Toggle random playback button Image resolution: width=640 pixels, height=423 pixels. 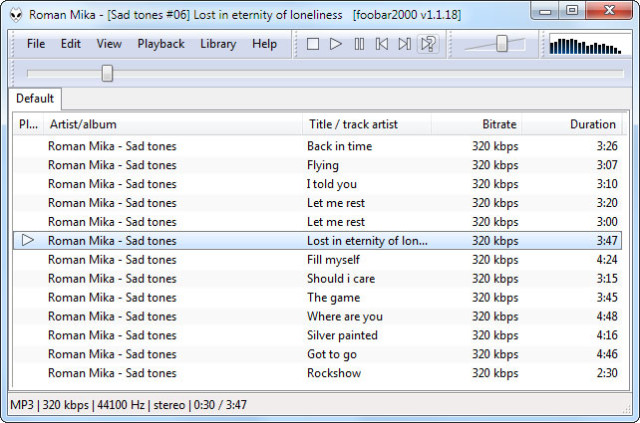(428, 44)
